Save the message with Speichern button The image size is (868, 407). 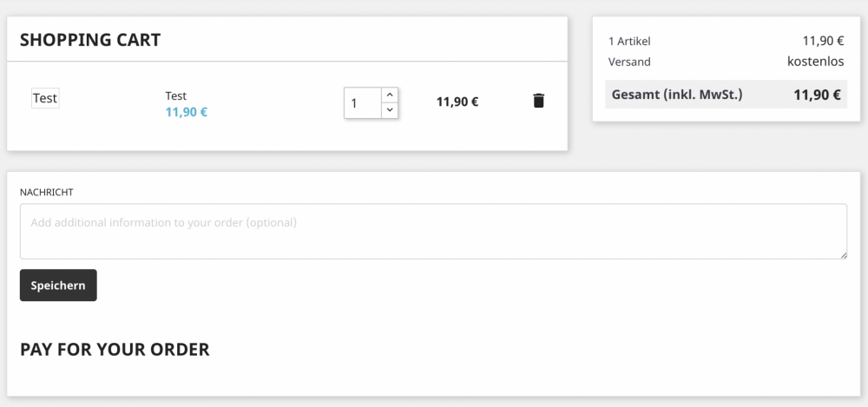point(58,286)
